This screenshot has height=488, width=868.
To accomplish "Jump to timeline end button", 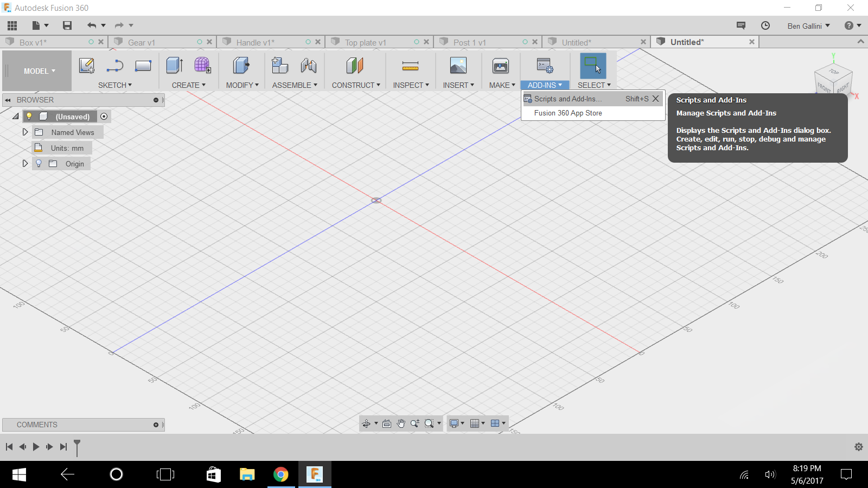I will tap(63, 447).
